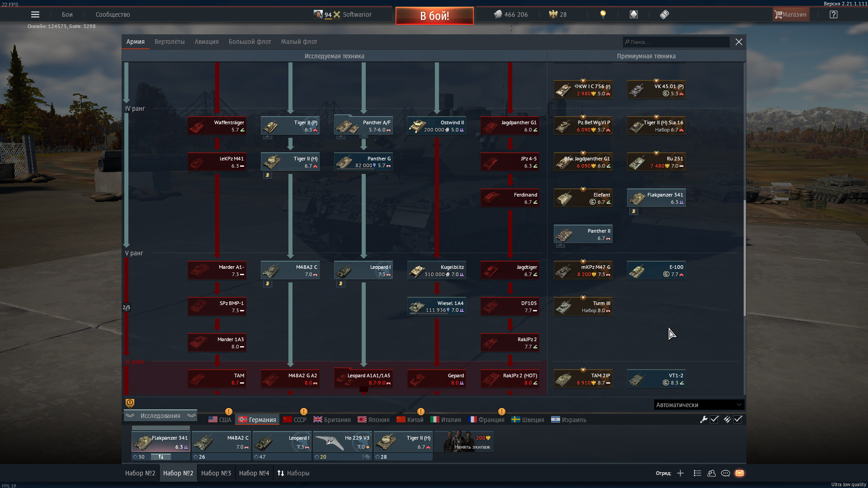Image resolution: width=868 pixels, height=488 pixels.
Task: Open the Battle Pass BP icon
Action: (x=664, y=14)
